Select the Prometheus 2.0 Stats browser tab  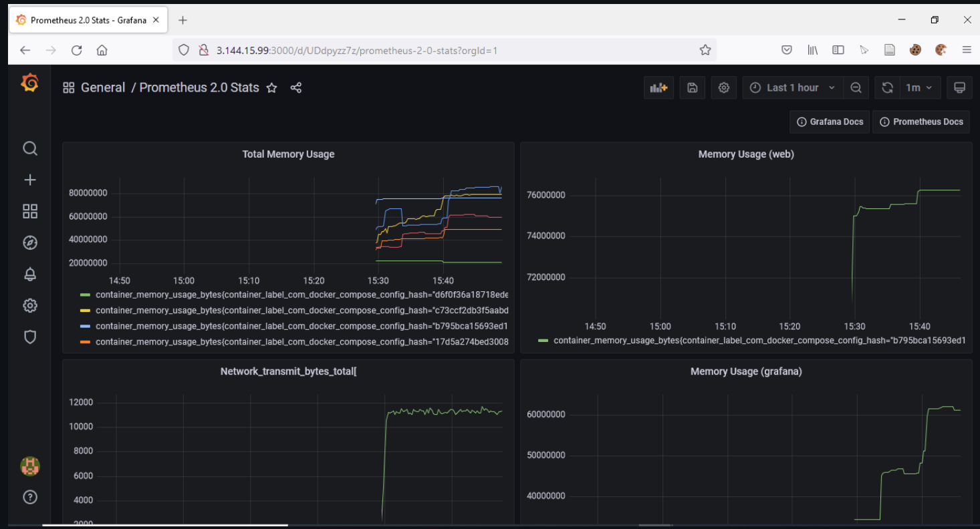pos(89,20)
